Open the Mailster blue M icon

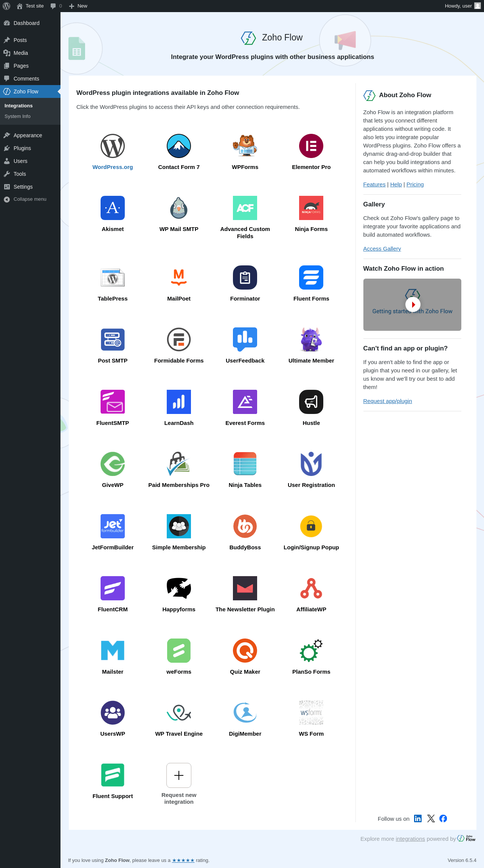click(x=113, y=651)
